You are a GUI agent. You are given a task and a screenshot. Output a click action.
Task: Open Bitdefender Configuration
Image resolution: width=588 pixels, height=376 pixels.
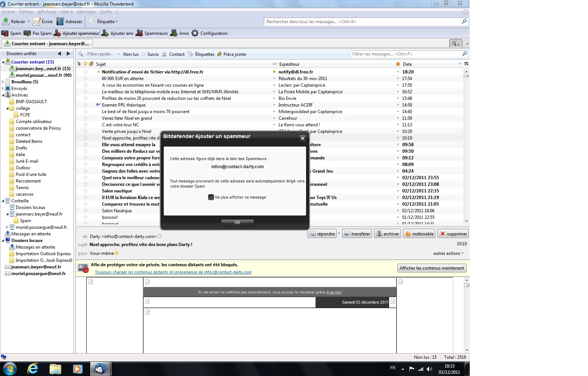[x=210, y=33]
